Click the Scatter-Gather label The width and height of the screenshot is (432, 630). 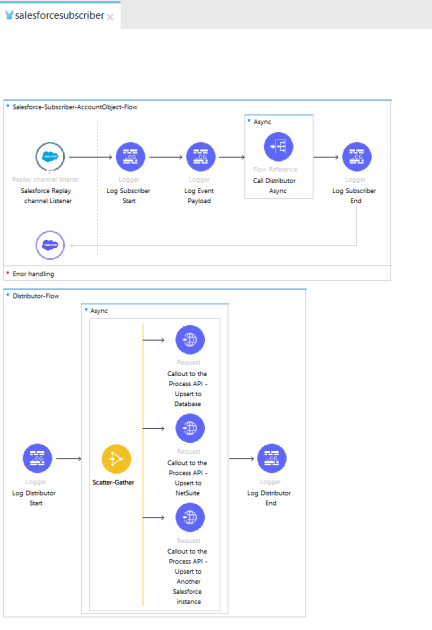(x=113, y=483)
